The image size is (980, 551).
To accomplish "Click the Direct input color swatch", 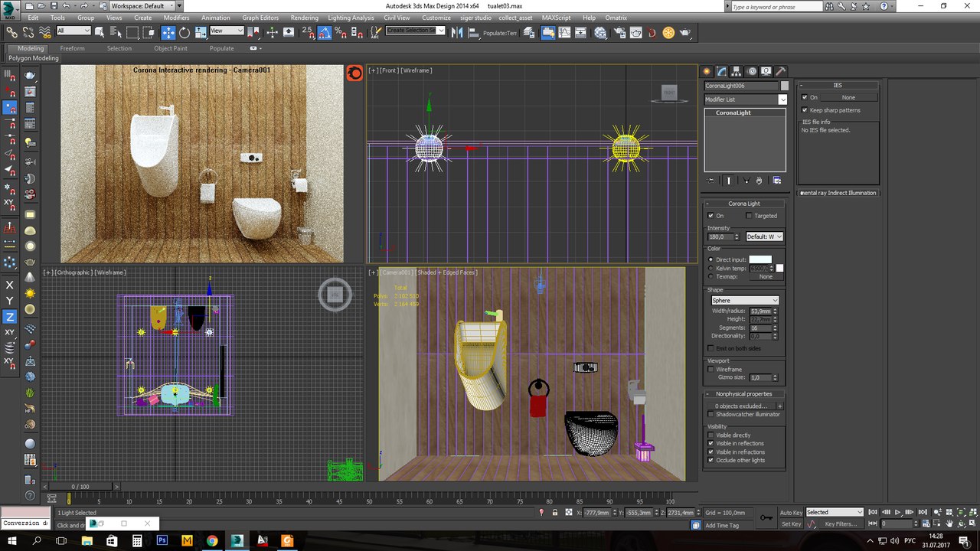I will [x=759, y=259].
